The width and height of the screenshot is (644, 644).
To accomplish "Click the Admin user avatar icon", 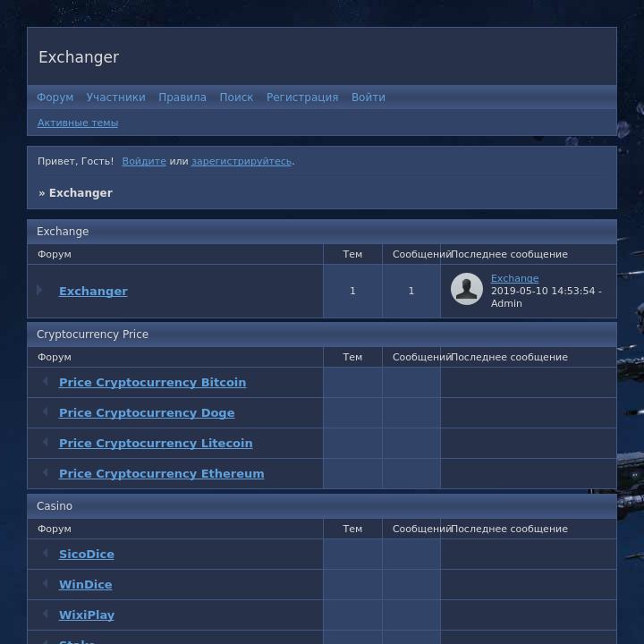I will click(466, 290).
